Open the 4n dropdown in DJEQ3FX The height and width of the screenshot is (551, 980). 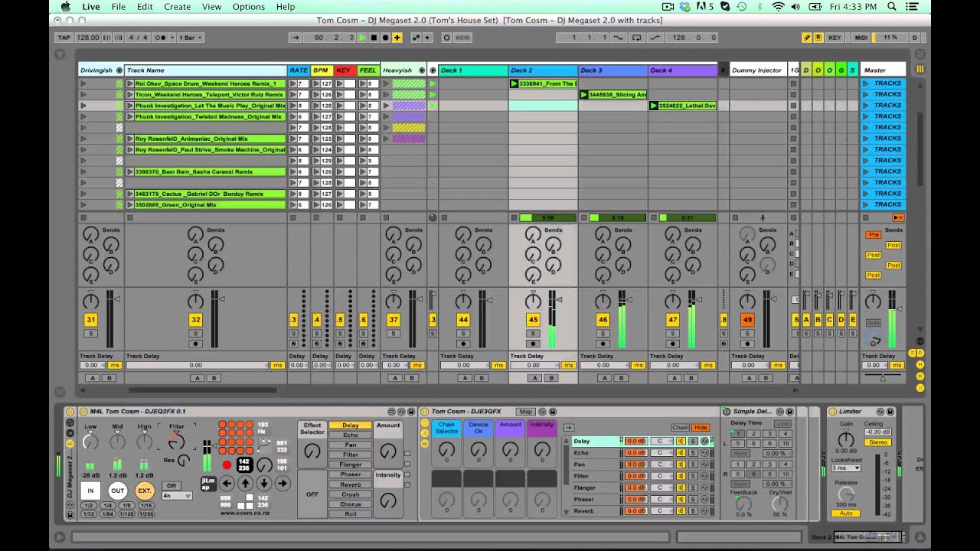[177, 496]
